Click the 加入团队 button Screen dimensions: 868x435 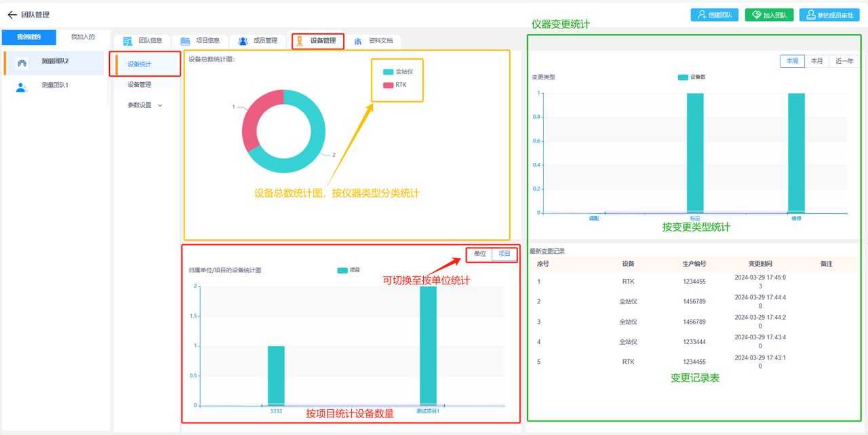[x=769, y=15]
